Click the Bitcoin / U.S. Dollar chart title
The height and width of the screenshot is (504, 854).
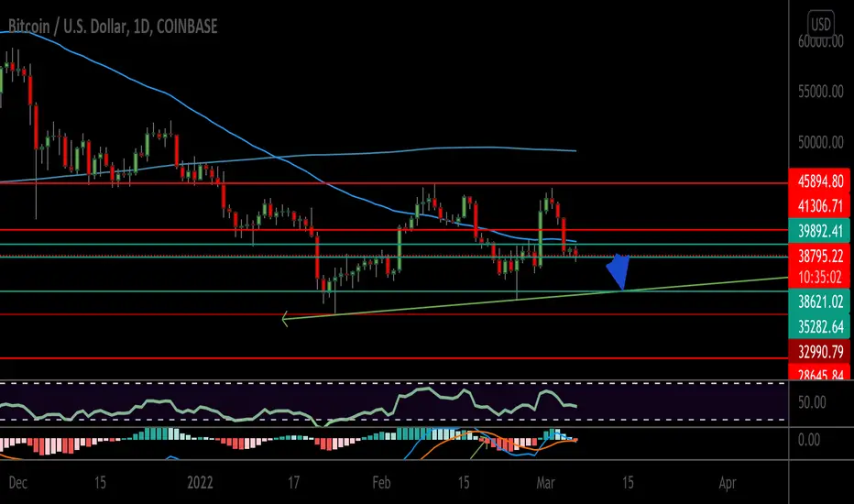pos(113,27)
